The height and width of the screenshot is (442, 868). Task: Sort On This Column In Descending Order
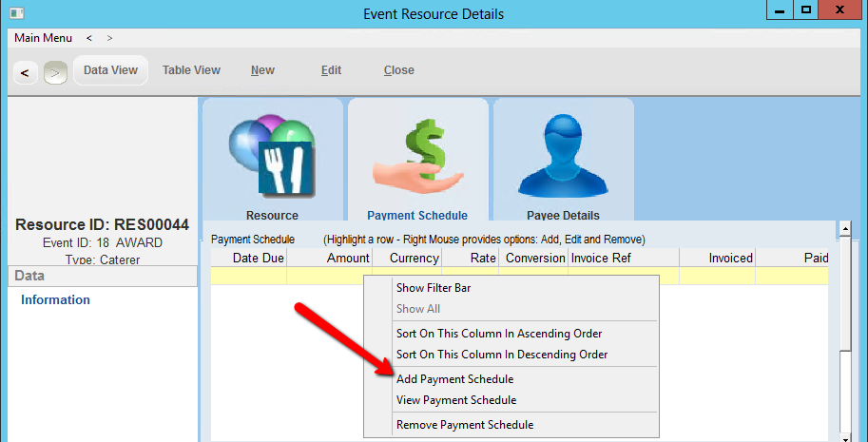click(x=502, y=355)
